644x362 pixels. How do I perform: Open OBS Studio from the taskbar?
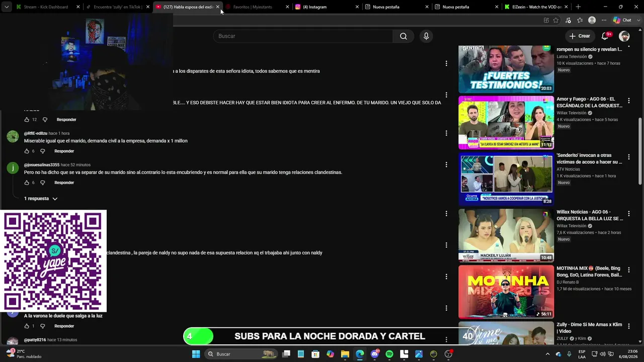[x=448, y=354]
